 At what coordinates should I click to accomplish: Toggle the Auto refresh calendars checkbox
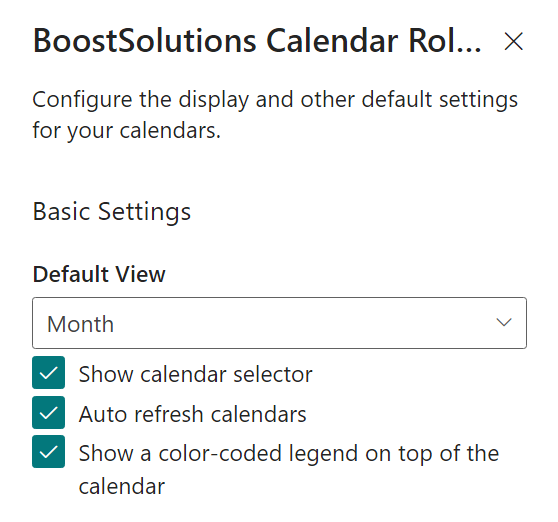pyautogui.click(x=48, y=412)
